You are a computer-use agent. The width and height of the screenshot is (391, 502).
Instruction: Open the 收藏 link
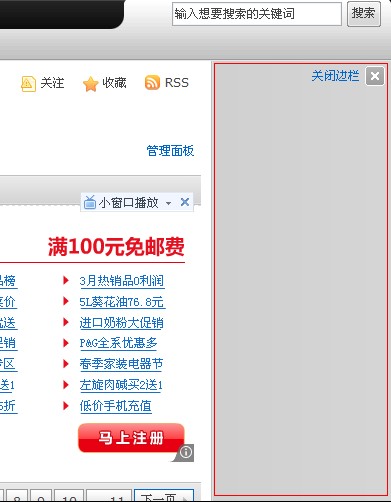coord(114,83)
